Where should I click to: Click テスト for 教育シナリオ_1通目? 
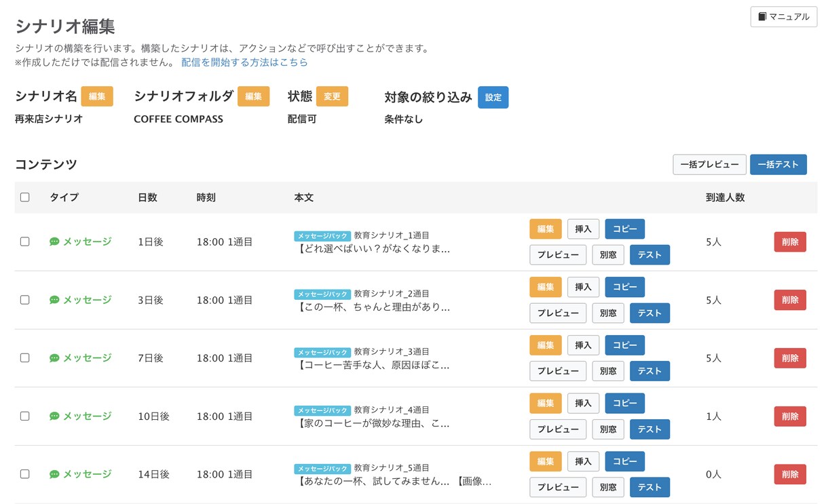650,255
